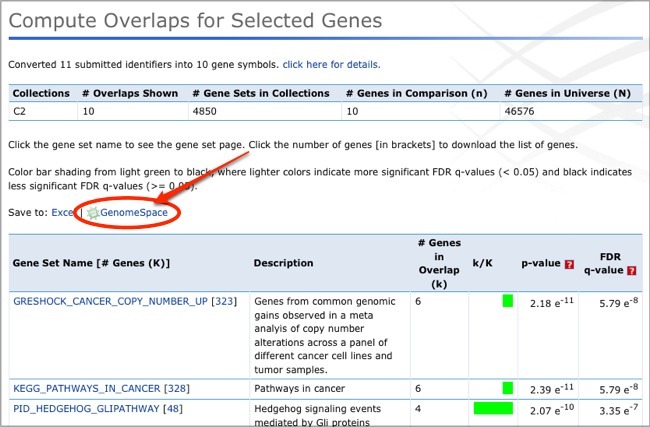Click the Description column header
Image resolution: width=650 pixels, height=427 pixels.
pos(285,263)
